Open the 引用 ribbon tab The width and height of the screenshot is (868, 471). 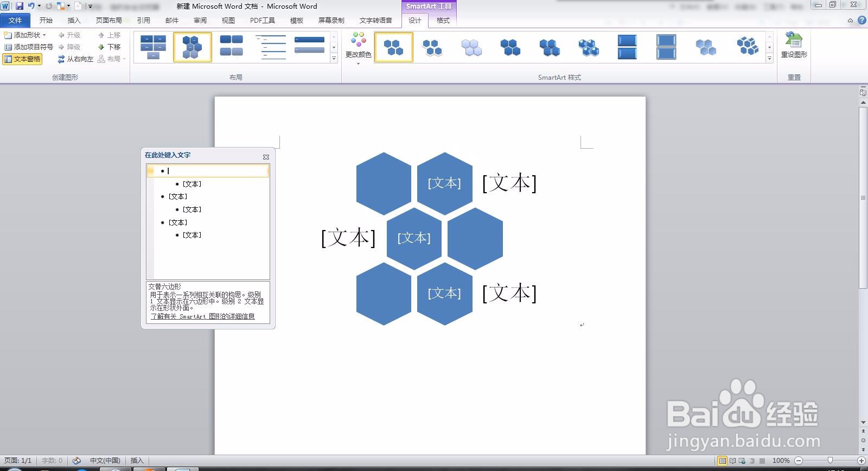point(144,21)
